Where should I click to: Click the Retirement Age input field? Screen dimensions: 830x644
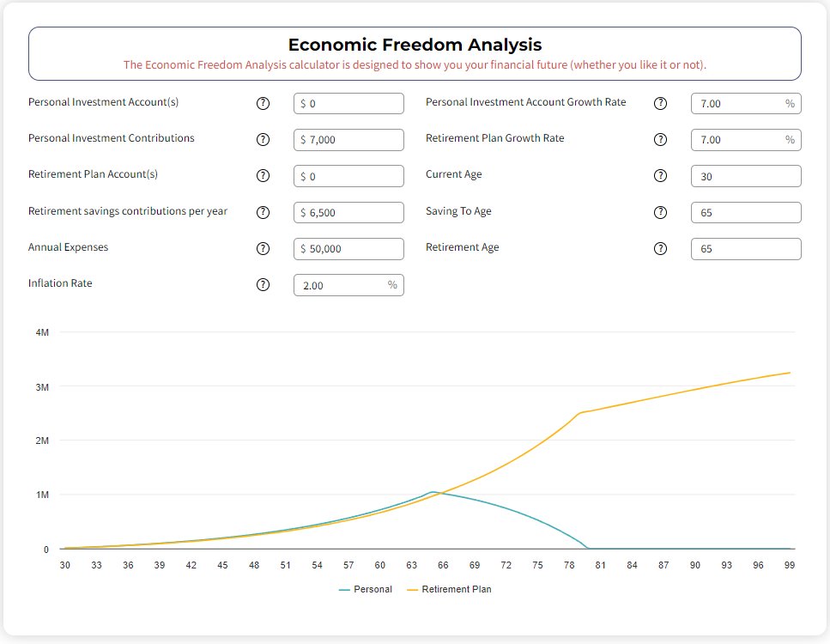(745, 249)
